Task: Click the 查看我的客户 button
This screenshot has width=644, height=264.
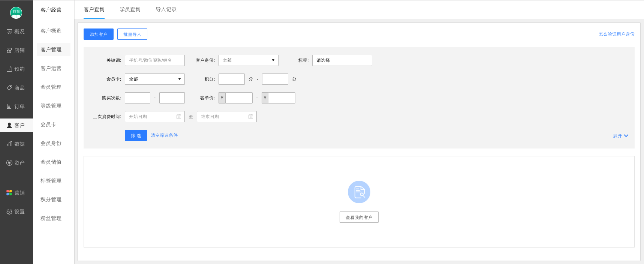Action: tap(359, 217)
